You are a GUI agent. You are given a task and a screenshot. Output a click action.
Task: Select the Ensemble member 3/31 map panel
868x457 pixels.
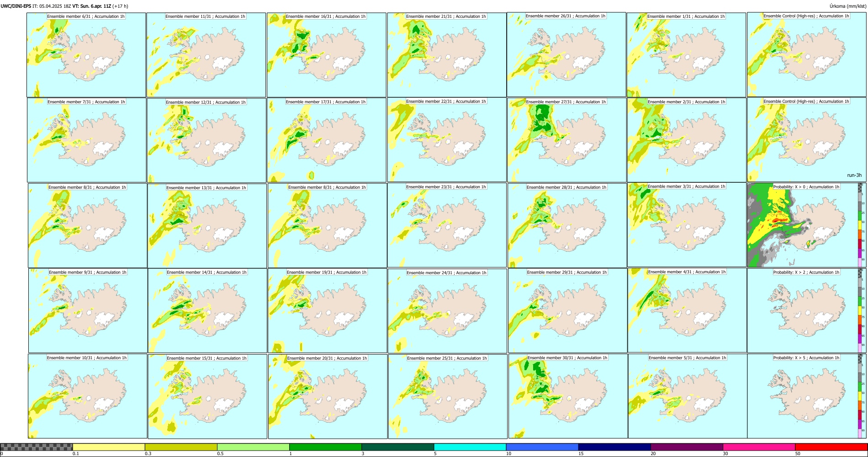pos(687,225)
